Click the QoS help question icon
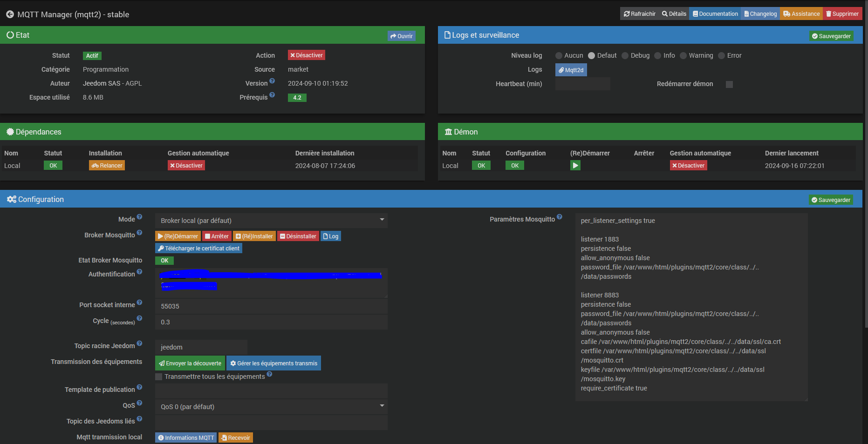This screenshot has height=444, width=868. [139, 403]
